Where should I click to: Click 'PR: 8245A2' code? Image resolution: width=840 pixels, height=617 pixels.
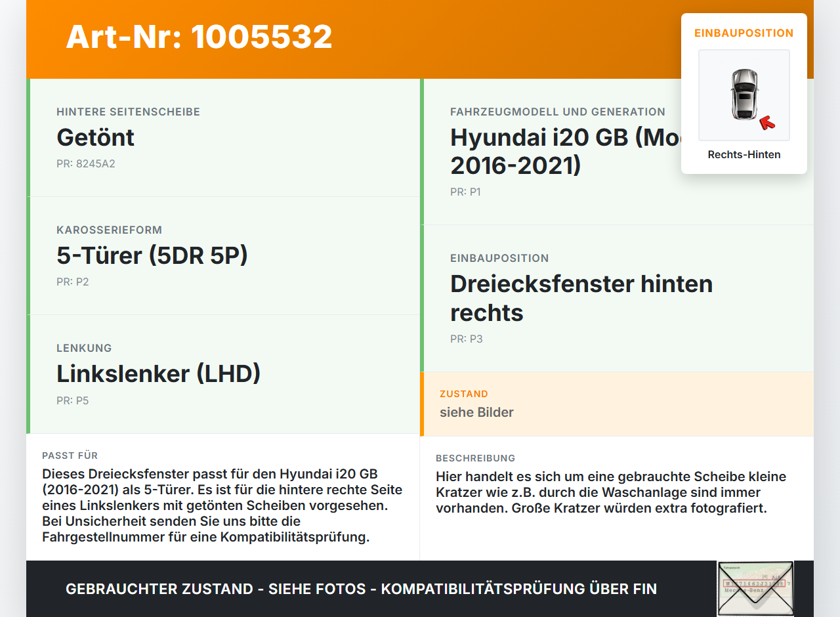pyautogui.click(x=86, y=163)
